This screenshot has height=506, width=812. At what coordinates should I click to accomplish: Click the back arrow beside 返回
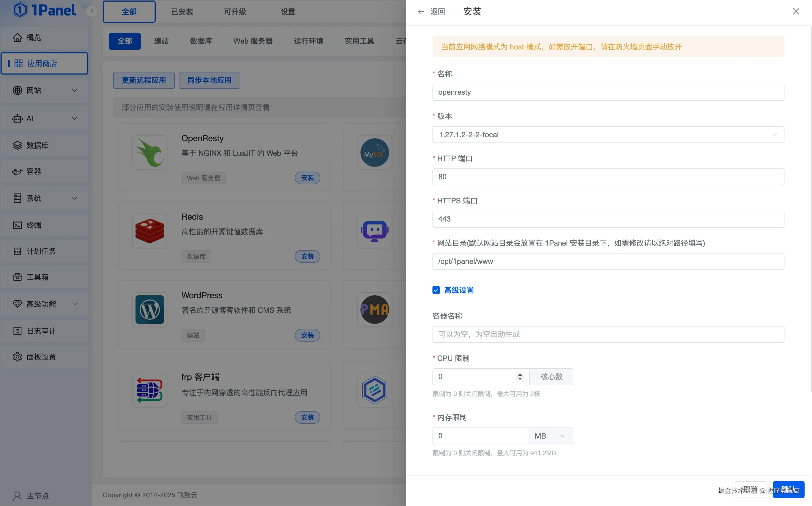click(421, 12)
